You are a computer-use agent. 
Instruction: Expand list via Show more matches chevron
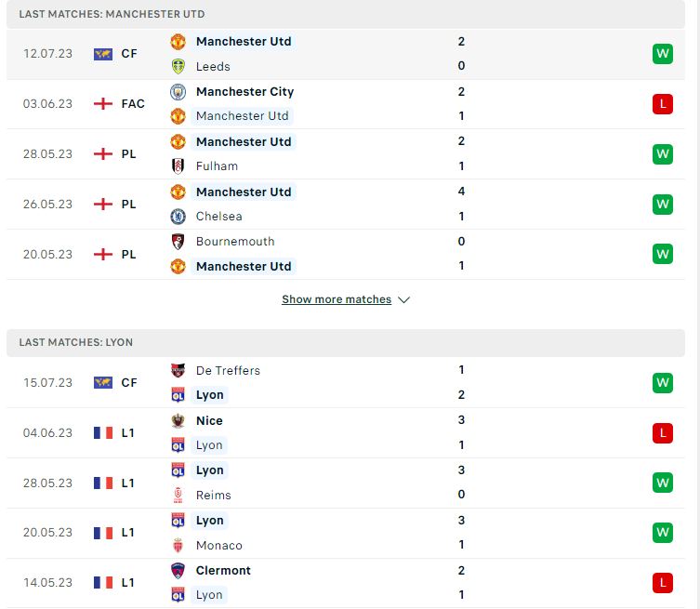403,299
